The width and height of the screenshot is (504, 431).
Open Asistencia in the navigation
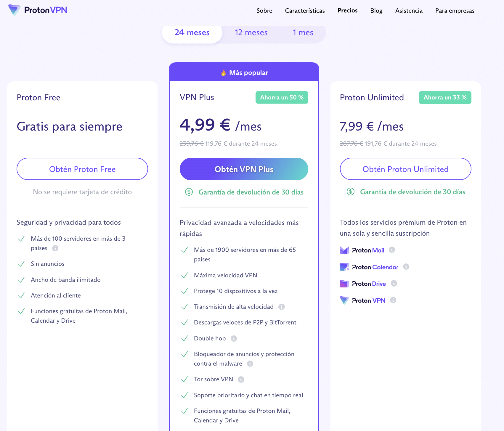pyautogui.click(x=409, y=11)
